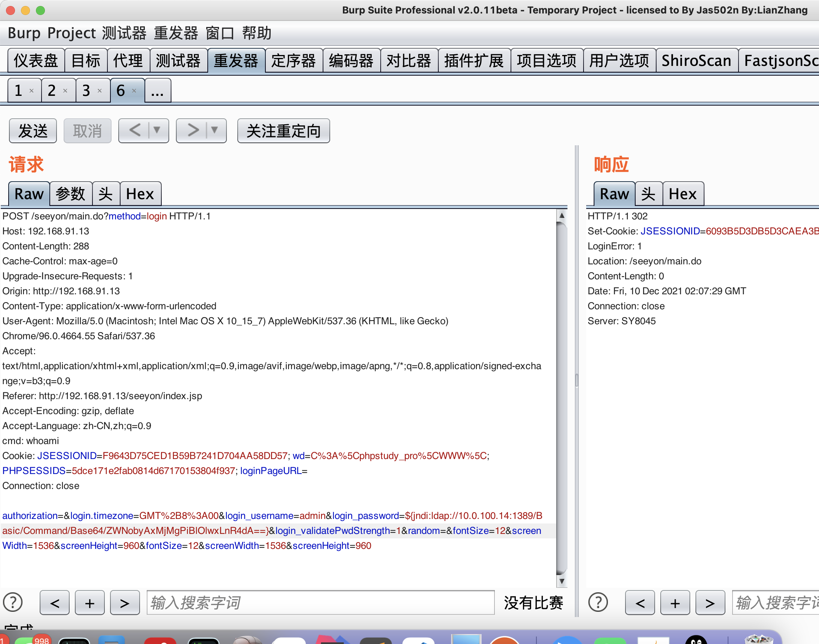The image size is (819, 644).
Task: Click request search next match > button
Action: coord(125,603)
